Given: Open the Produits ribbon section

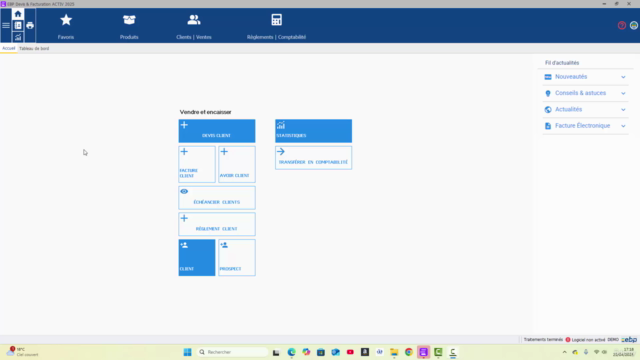Looking at the screenshot, I should [x=129, y=27].
